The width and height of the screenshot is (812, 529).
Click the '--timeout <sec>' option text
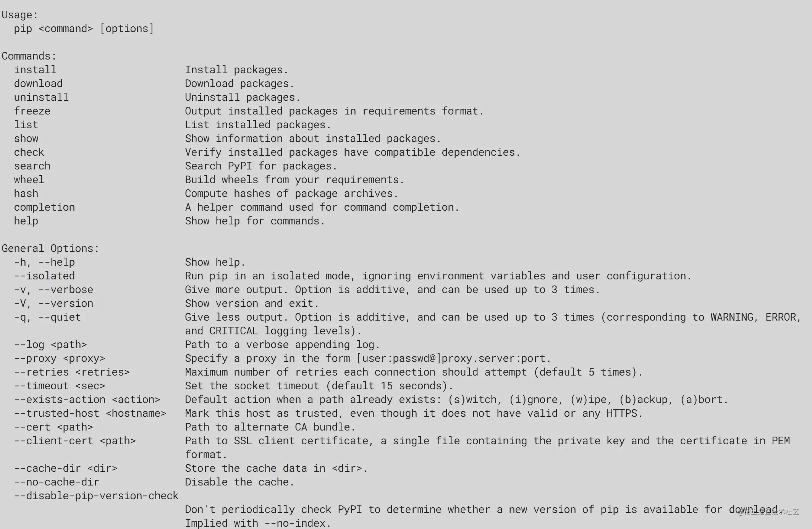point(60,386)
